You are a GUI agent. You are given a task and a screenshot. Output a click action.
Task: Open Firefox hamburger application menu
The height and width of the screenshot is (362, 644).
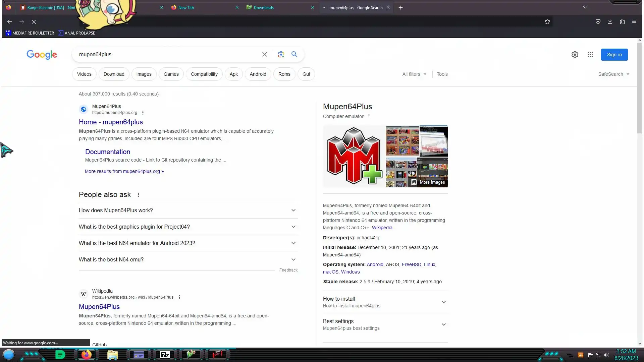coord(634,21)
